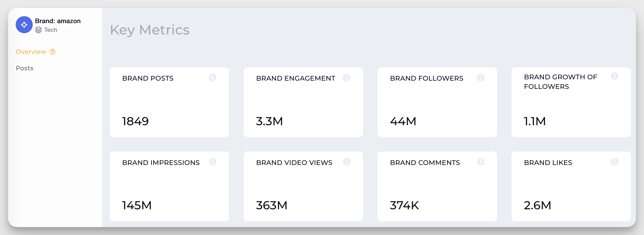Click the question mark icon next to Overview
This screenshot has height=235, width=644.
tap(53, 52)
